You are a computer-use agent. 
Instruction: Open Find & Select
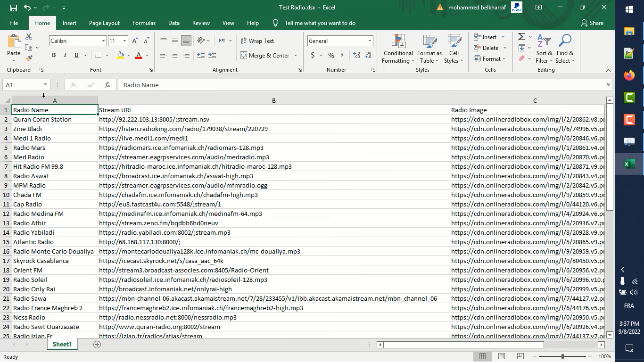click(565, 49)
